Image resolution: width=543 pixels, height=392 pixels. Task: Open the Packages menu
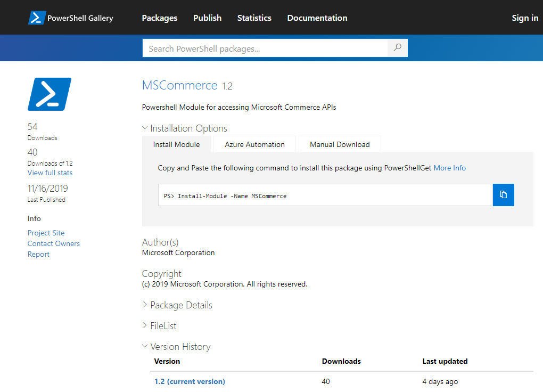(160, 18)
